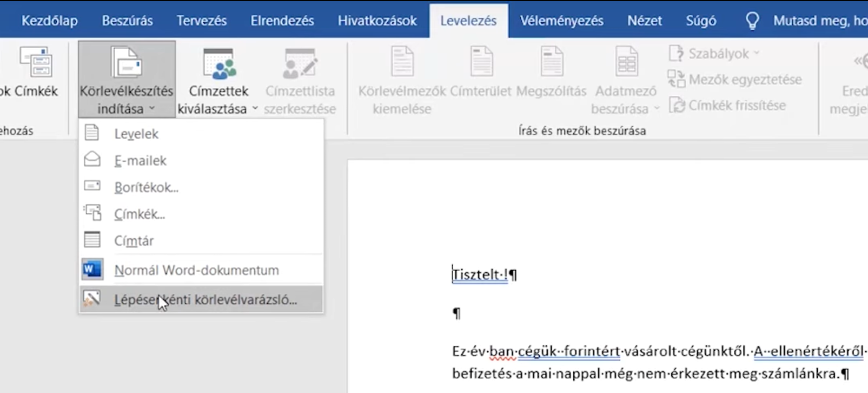Image resolution: width=868 pixels, height=393 pixels.
Task: Click the Címkék labels icon in ribbon
Action: tap(36, 63)
